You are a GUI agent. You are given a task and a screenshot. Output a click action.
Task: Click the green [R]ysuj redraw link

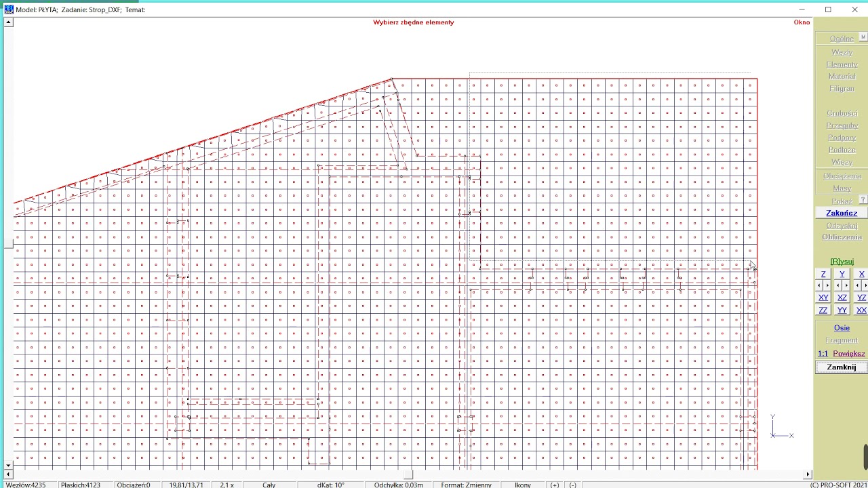click(x=842, y=262)
